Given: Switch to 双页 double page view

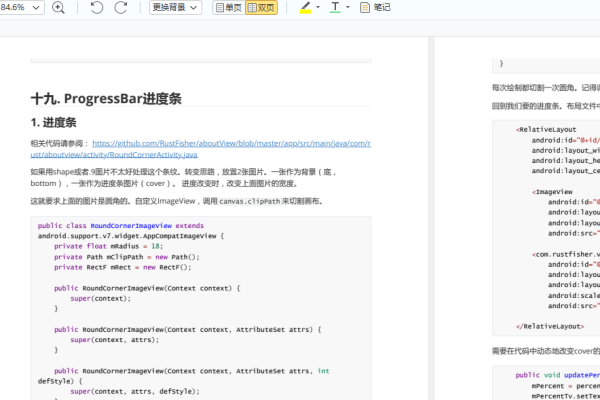Looking at the screenshot, I should point(261,8).
